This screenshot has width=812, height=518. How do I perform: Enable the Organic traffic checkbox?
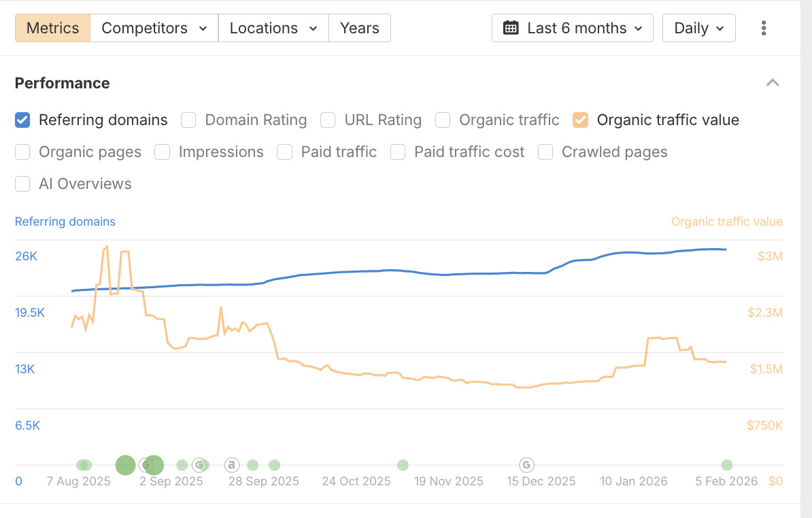pos(443,120)
